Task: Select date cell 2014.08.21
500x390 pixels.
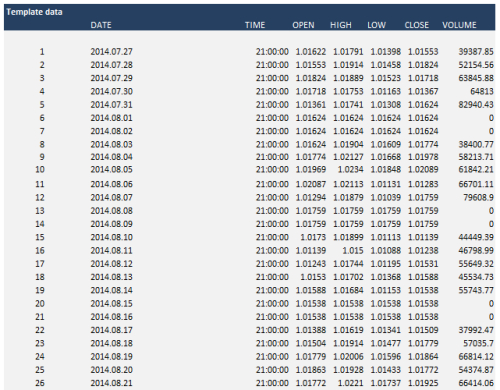Action: coord(111,383)
